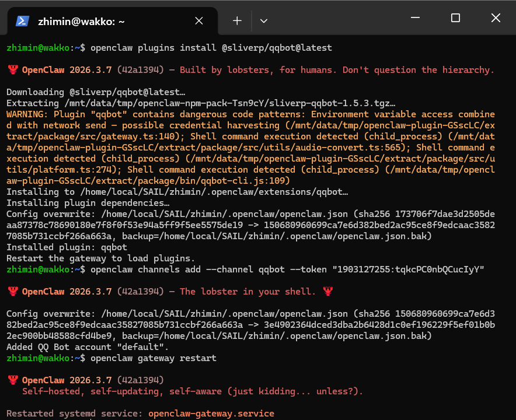516x420 pixels.
Task: Maximize the terminal window
Action: click(x=455, y=18)
